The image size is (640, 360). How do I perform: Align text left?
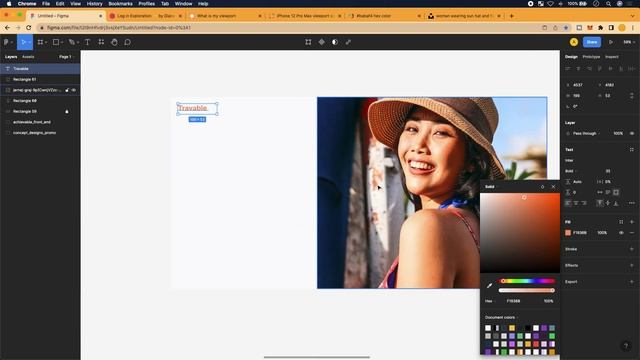pyautogui.click(x=568, y=203)
